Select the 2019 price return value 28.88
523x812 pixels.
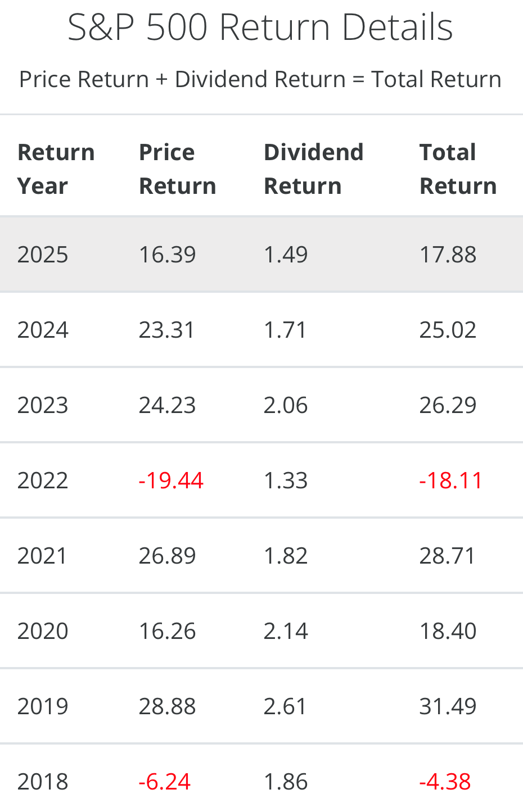point(167,706)
